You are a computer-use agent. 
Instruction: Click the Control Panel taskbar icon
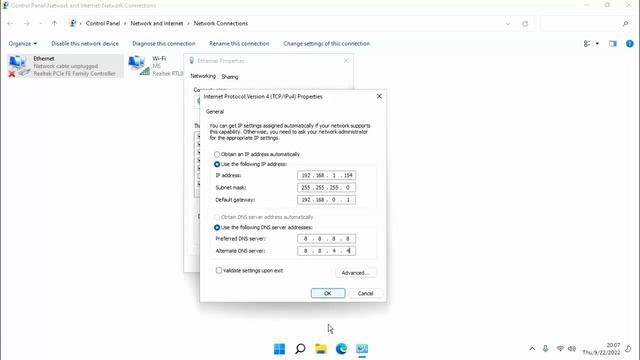tap(362, 349)
